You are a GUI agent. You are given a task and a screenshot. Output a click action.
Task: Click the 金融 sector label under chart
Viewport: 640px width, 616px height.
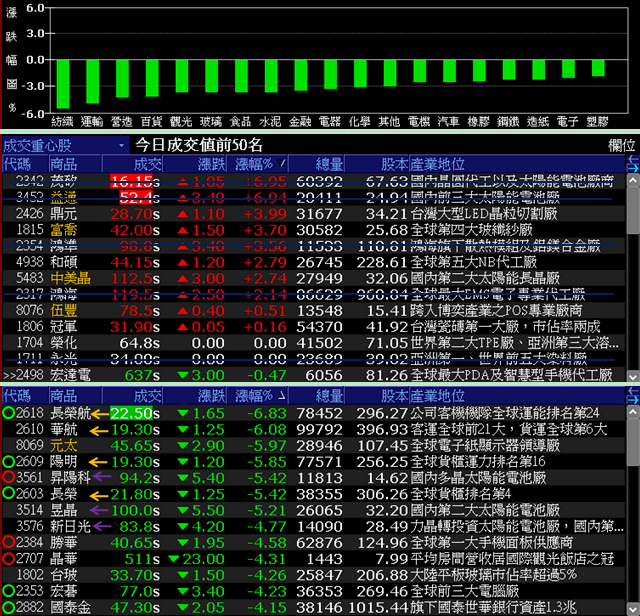300,121
